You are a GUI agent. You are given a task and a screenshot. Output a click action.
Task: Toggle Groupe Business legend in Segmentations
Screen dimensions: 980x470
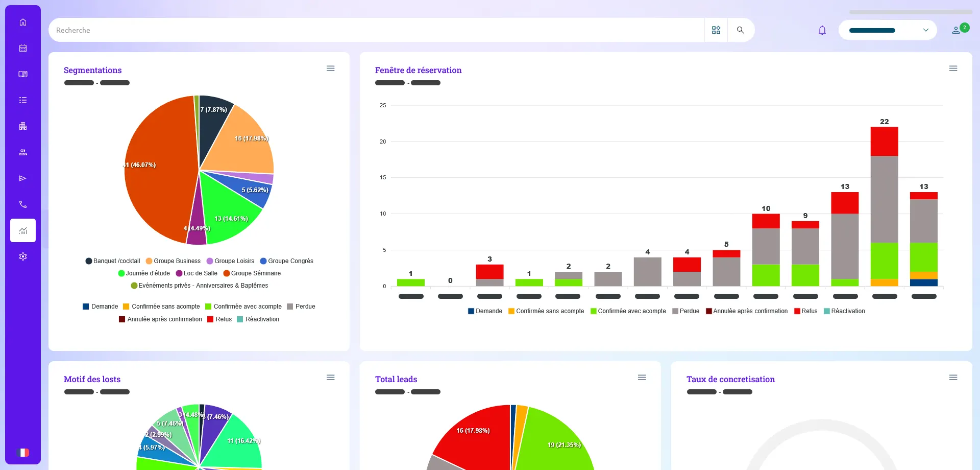(x=173, y=261)
